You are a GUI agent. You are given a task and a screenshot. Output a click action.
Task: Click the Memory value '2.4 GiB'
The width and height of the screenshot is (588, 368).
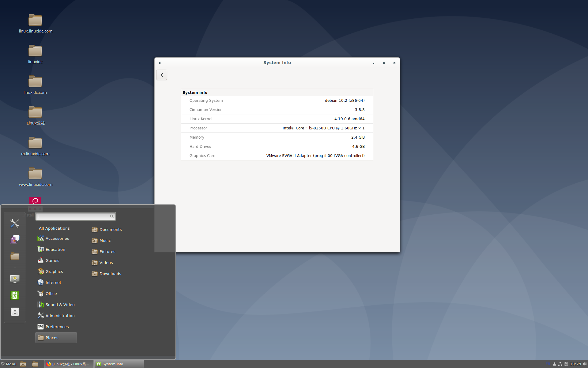(x=358, y=137)
